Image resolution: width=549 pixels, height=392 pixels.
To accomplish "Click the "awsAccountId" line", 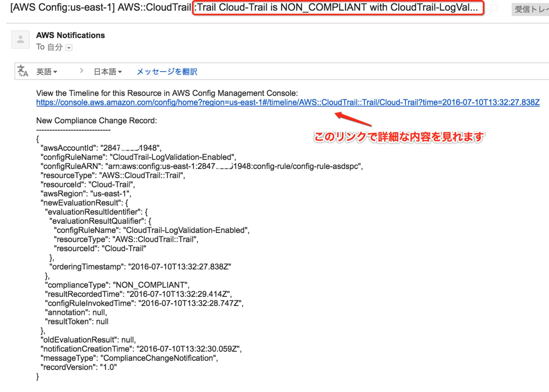I will point(101,148).
